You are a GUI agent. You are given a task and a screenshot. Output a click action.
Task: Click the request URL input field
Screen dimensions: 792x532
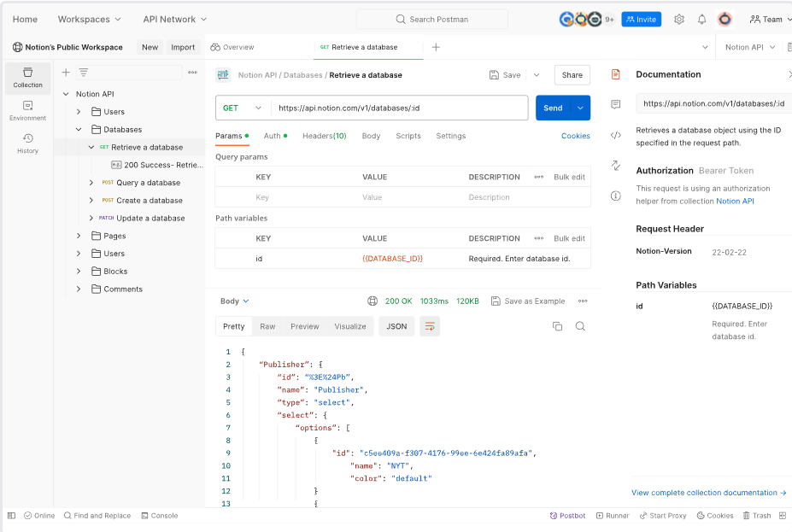coord(399,108)
